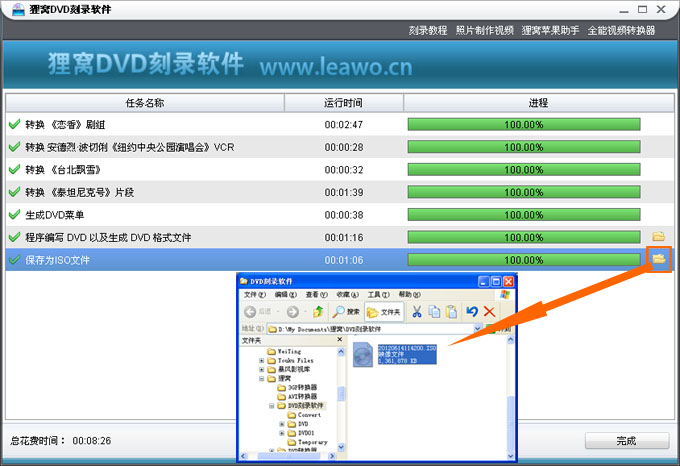The width and height of the screenshot is (680, 466).
Task: Expand the 暴风影视库 folder node
Action: click(262, 369)
